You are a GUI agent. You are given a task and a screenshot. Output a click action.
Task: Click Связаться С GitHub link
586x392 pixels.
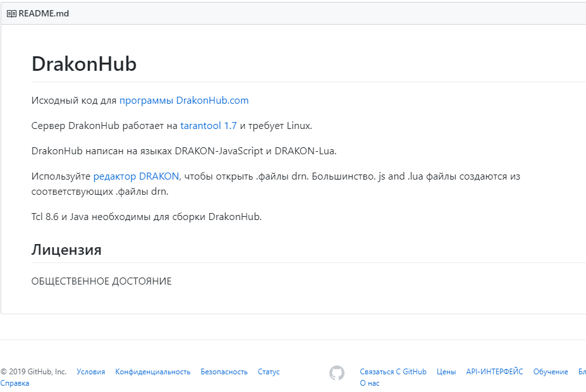click(393, 372)
